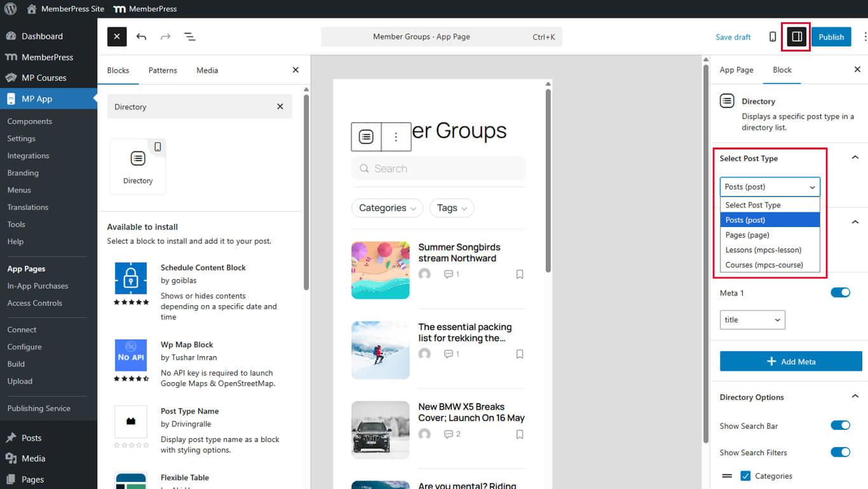The width and height of the screenshot is (868, 489).
Task: Collapse the Directory Options section
Action: point(855,397)
